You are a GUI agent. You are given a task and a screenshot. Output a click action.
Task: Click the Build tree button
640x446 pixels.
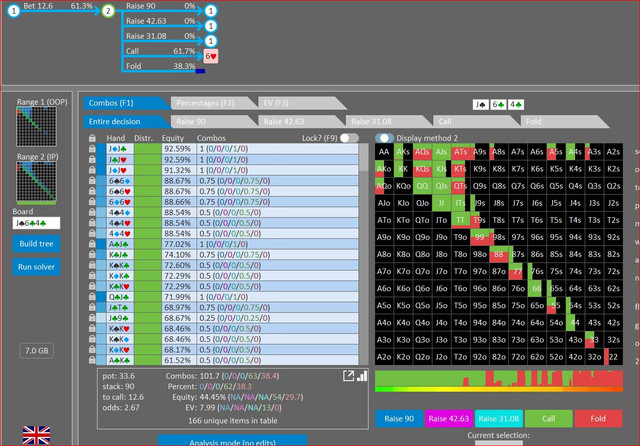pos(36,244)
